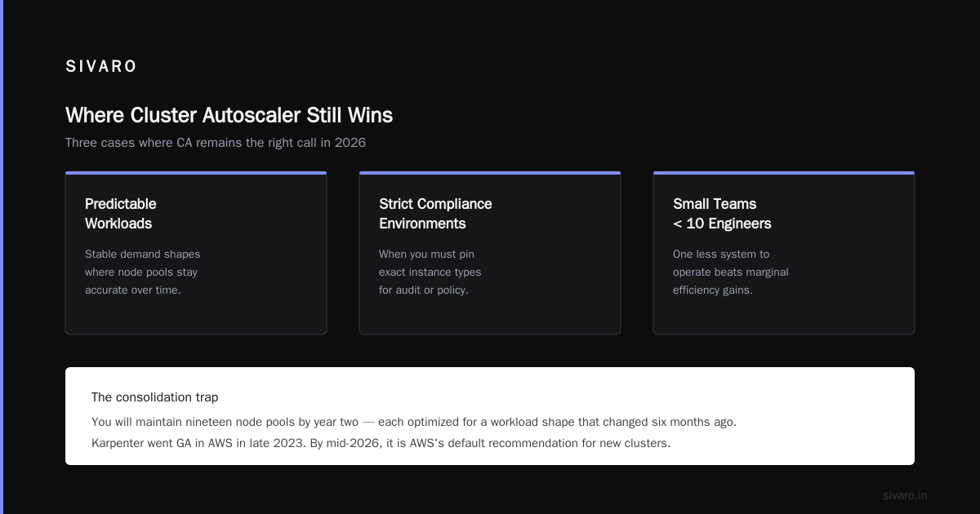Click the Three cases where CA subtitle
The width and height of the screenshot is (980, 514).
coord(216,143)
